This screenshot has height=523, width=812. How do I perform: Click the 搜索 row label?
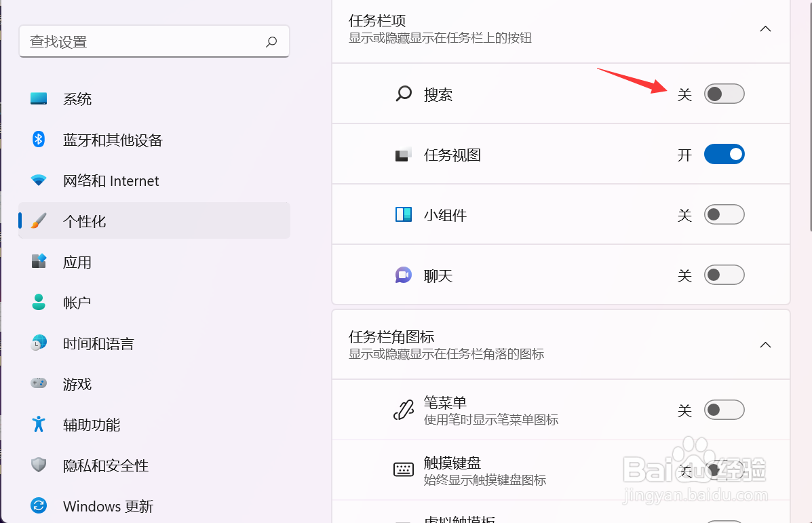click(438, 94)
